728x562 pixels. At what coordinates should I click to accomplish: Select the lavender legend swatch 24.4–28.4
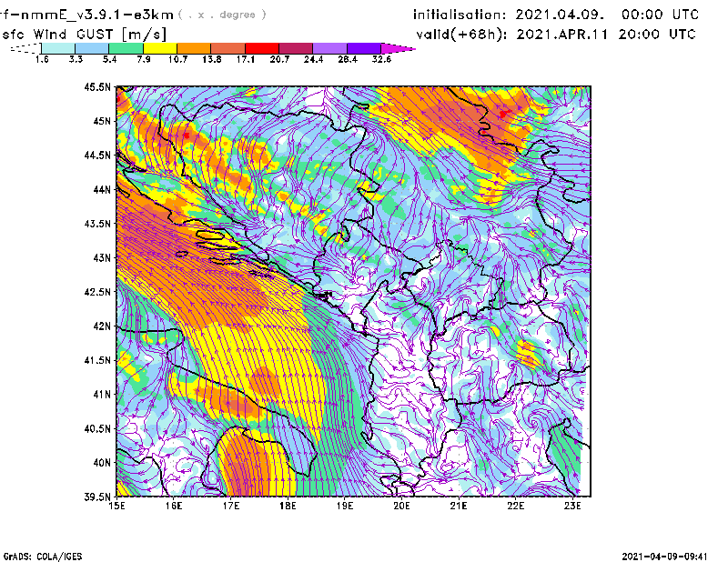330,48
